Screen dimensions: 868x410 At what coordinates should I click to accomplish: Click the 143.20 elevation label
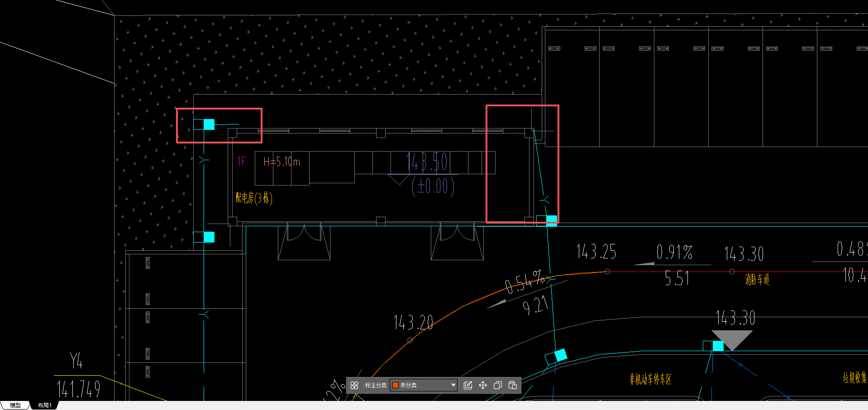413,322
